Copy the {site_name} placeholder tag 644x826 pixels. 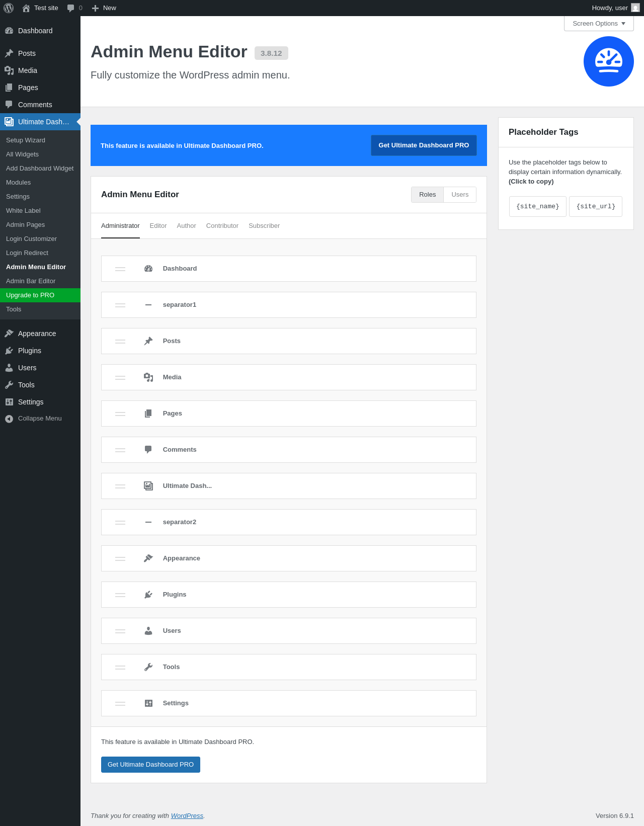tap(538, 207)
